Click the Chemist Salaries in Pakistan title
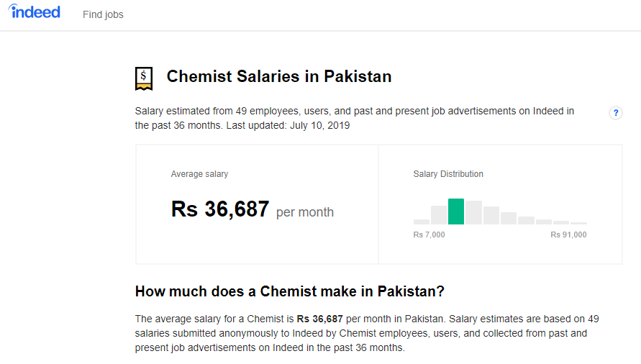The width and height of the screenshot is (641, 364). (x=279, y=76)
